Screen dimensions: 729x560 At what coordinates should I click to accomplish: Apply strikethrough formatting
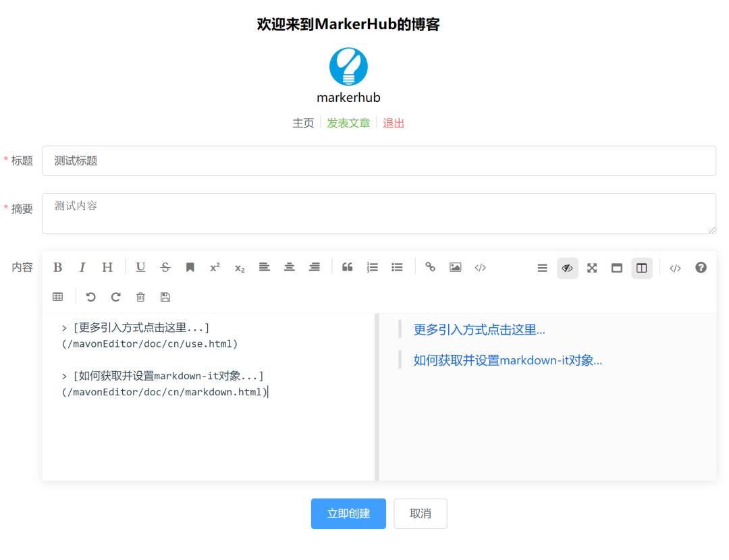point(165,267)
